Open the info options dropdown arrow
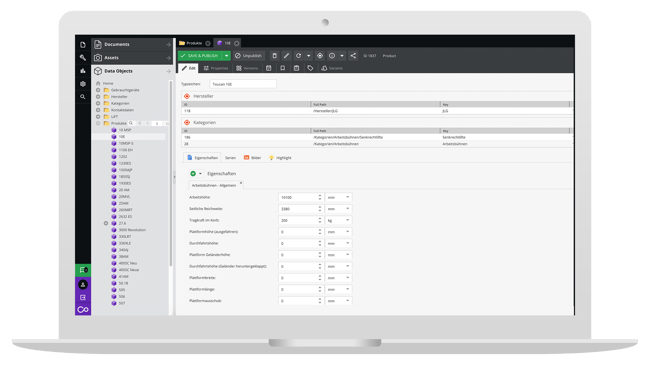The image size is (650, 365). point(342,56)
